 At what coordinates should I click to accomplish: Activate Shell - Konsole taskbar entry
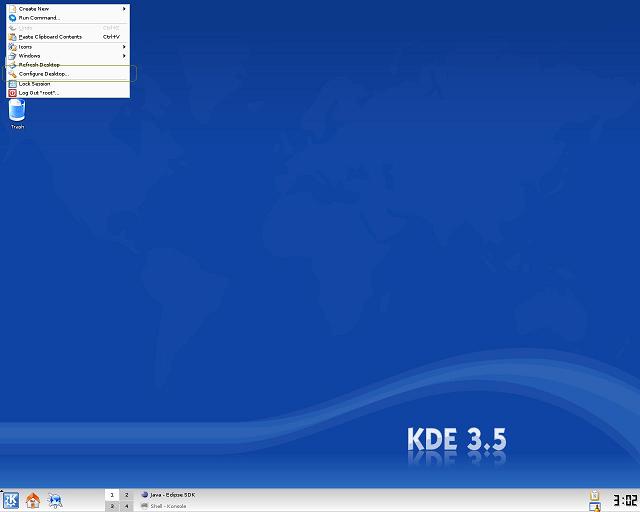[164, 506]
